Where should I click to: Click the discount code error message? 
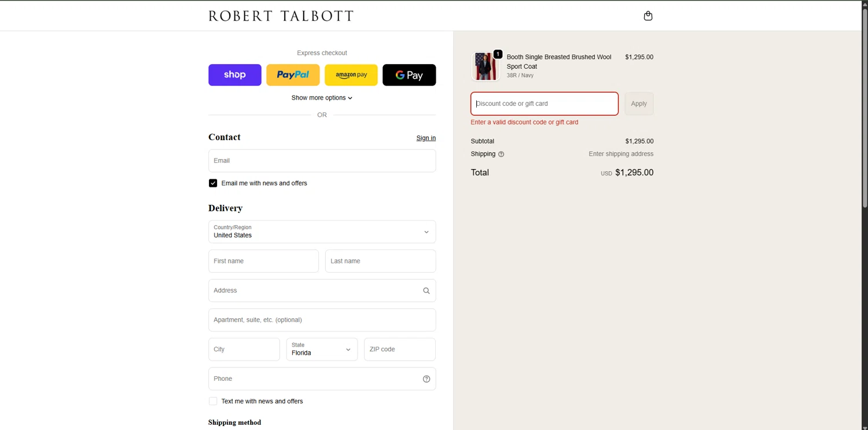click(524, 122)
